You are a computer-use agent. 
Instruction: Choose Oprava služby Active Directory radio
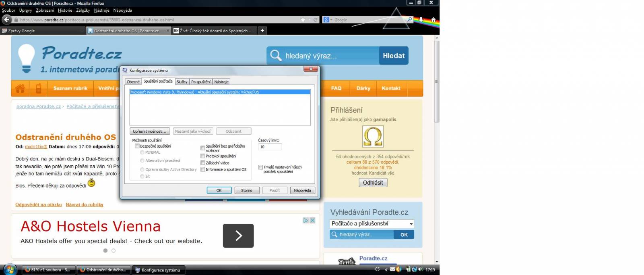pos(142,170)
